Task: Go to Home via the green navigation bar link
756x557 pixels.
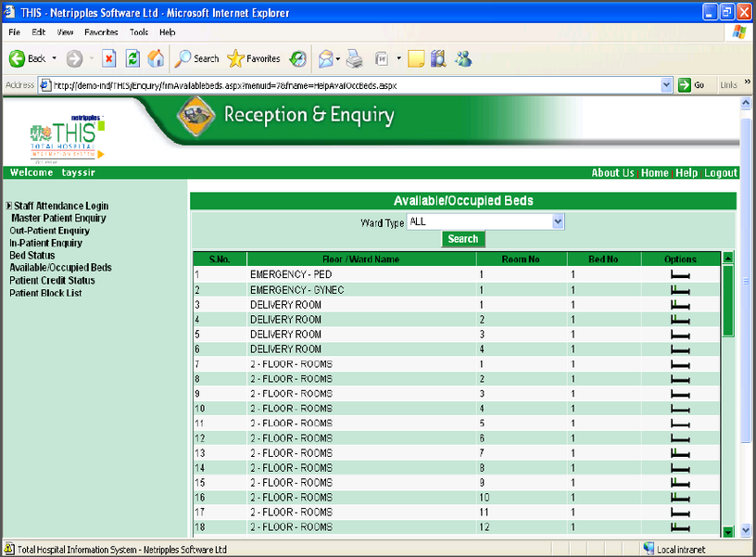Action: (x=655, y=172)
